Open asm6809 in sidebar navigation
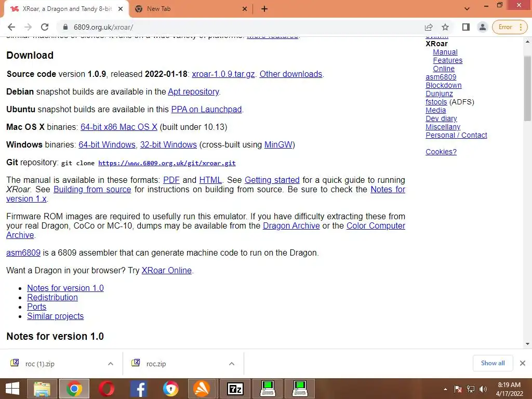 tap(441, 77)
